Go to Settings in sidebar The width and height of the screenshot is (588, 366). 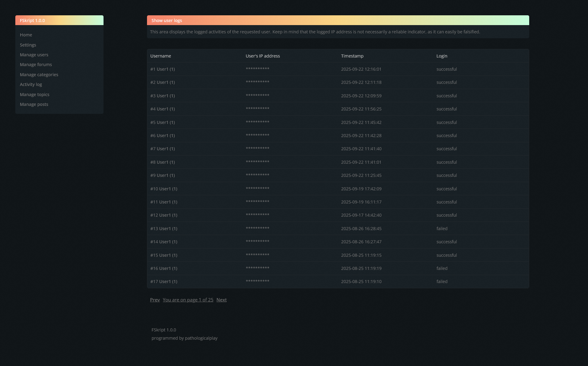[x=28, y=45]
